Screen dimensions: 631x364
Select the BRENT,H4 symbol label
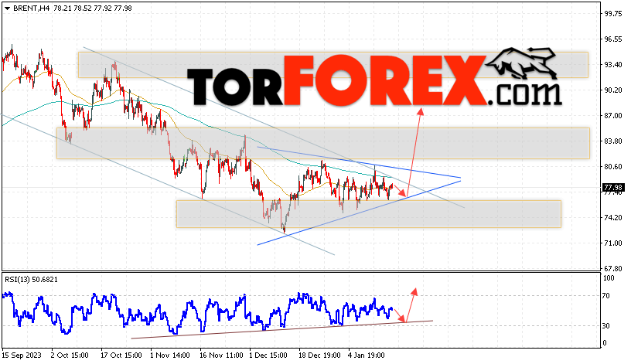(32, 8)
